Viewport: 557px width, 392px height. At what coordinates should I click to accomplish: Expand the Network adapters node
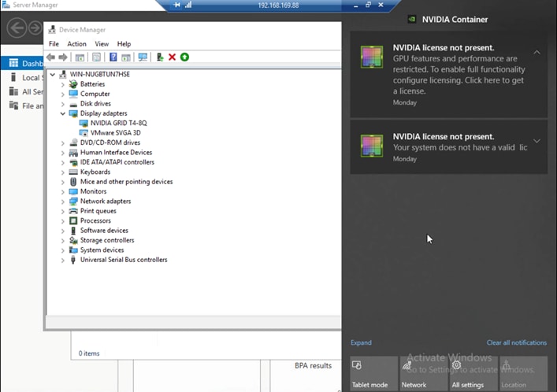(x=62, y=202)
